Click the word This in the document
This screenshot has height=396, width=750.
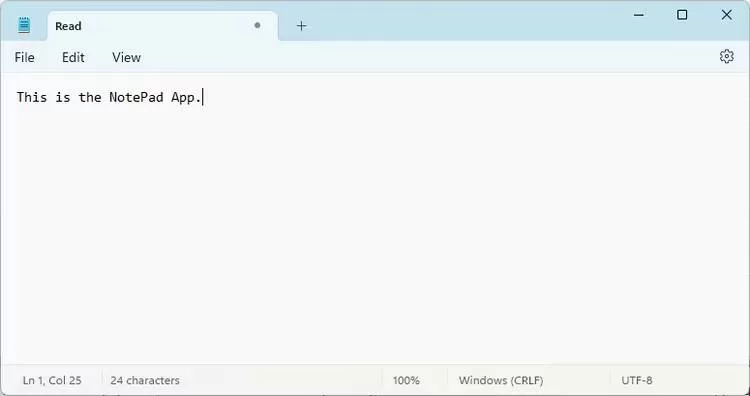tap(32, 97)
